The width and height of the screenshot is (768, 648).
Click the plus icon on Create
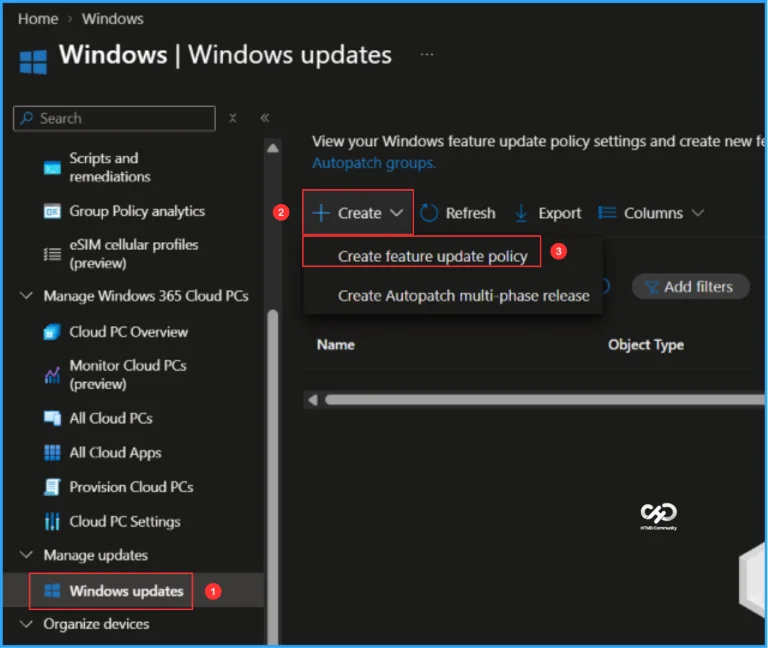[321, 213]
